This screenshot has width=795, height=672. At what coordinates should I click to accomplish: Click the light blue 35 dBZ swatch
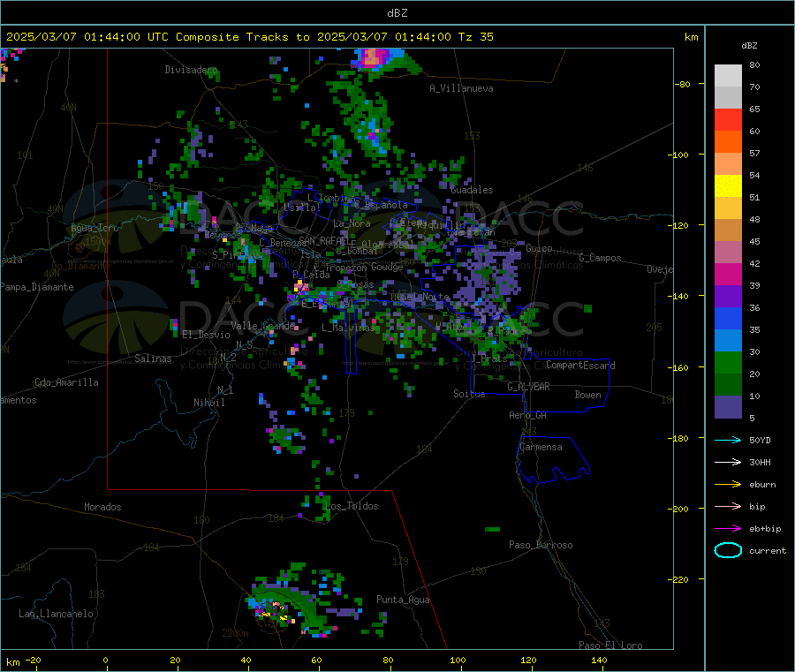[728, 340]
